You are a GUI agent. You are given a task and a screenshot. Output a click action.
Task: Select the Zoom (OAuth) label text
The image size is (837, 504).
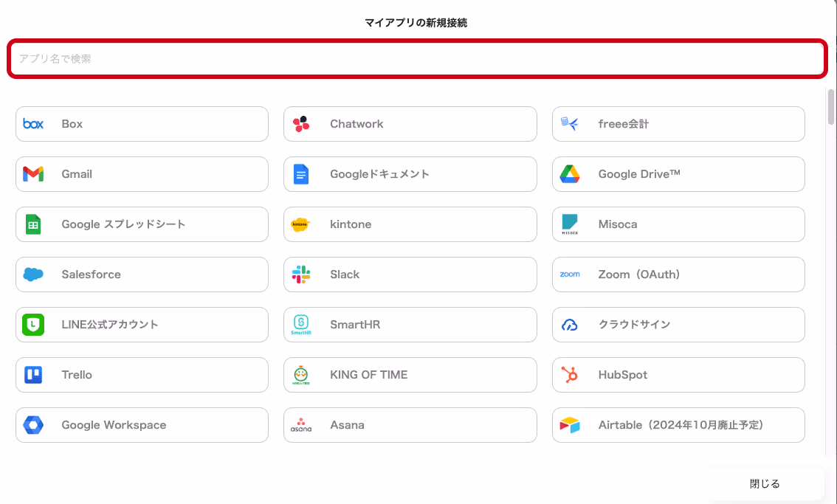[639, 275]
